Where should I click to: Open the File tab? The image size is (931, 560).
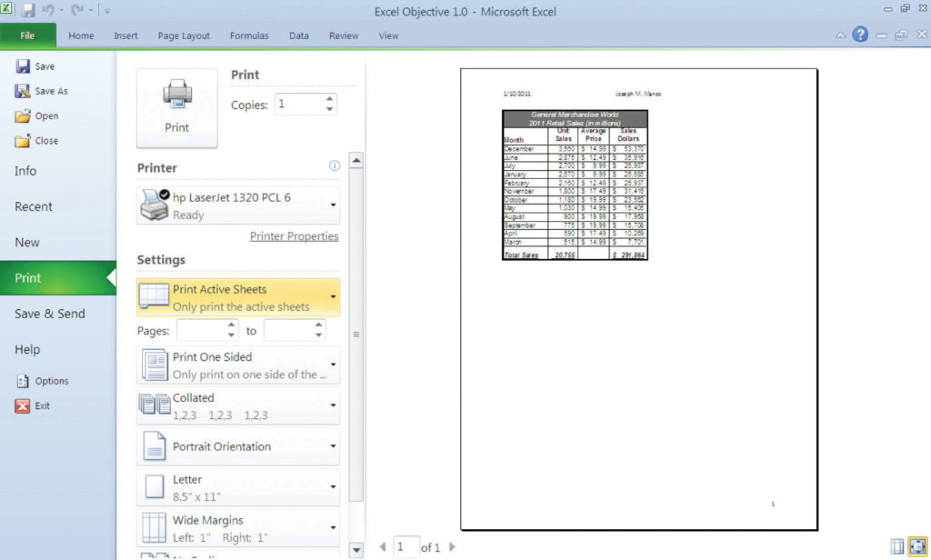[x=28, y=35]
